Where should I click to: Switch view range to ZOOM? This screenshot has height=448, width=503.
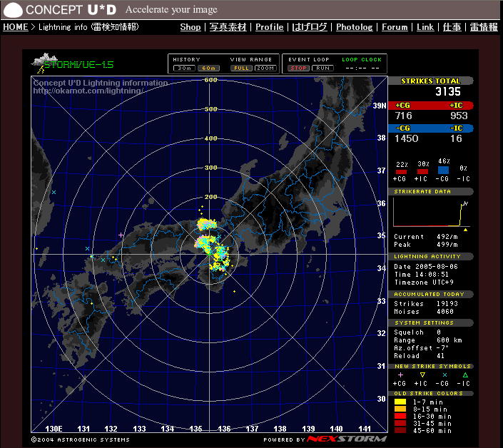tap(265, 68)
